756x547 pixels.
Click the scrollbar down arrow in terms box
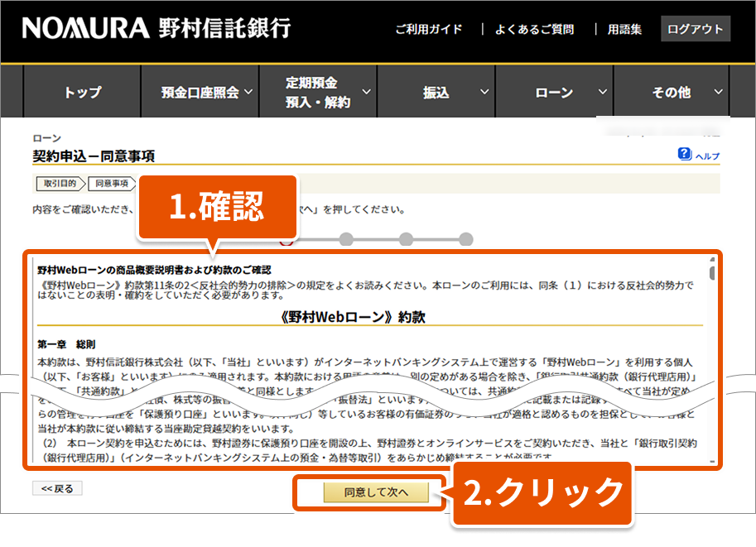coord(712,459)
